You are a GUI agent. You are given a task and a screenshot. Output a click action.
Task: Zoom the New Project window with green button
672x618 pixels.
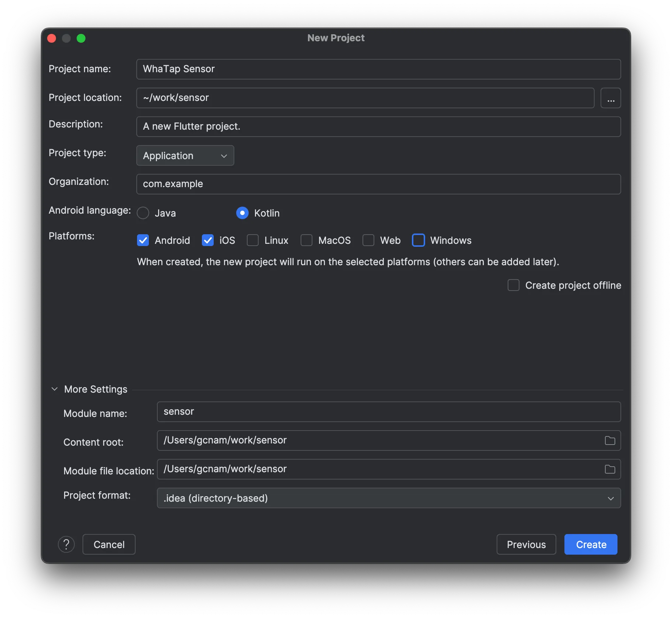point(81,38)
